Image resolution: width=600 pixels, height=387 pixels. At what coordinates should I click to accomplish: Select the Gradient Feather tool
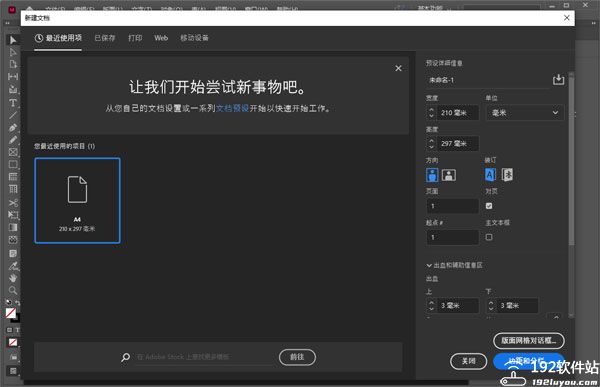pos(13,240)
